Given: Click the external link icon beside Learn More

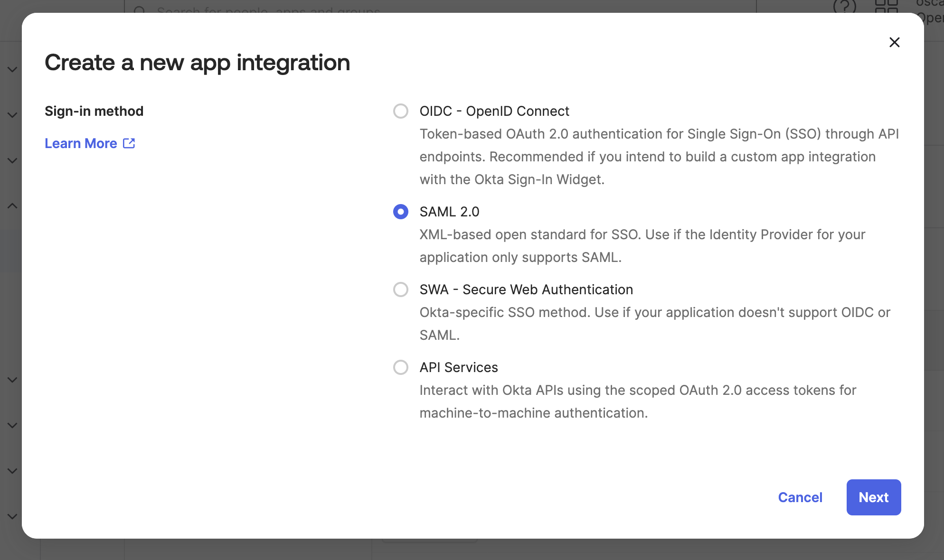Looking at the screenshot, I should 129,143.
